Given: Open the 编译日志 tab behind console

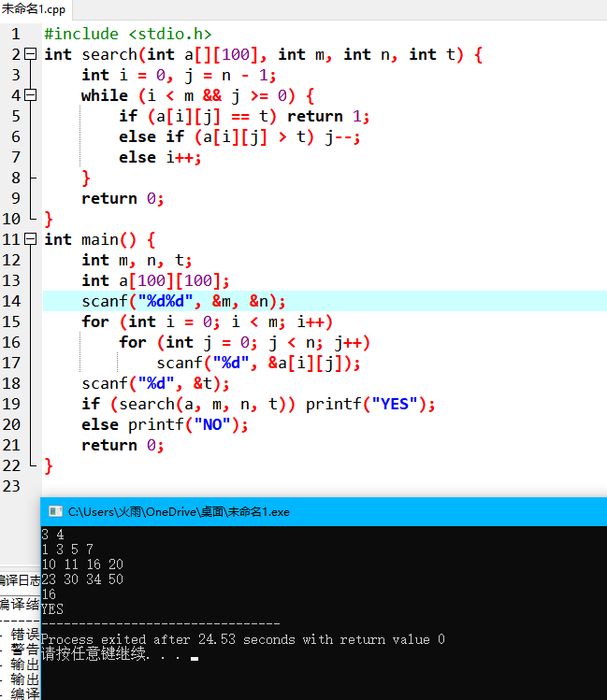Looking at the screenshot, I should (20, 580).
